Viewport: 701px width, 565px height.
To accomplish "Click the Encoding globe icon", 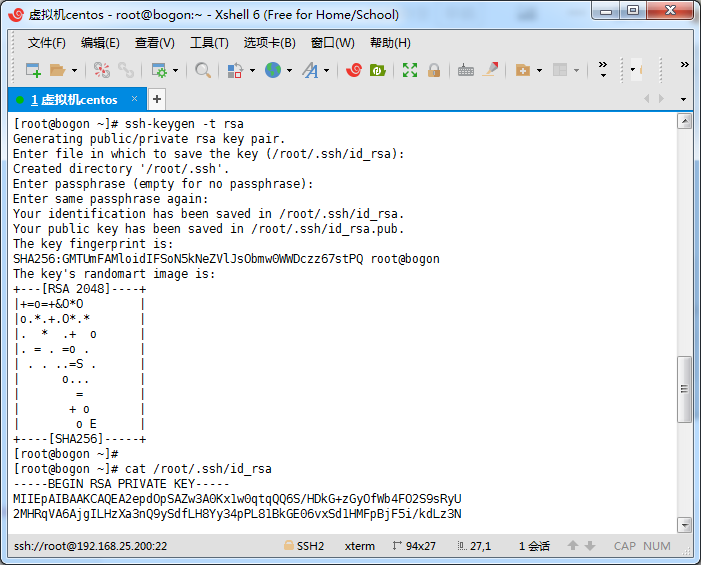I will [273, 70].
